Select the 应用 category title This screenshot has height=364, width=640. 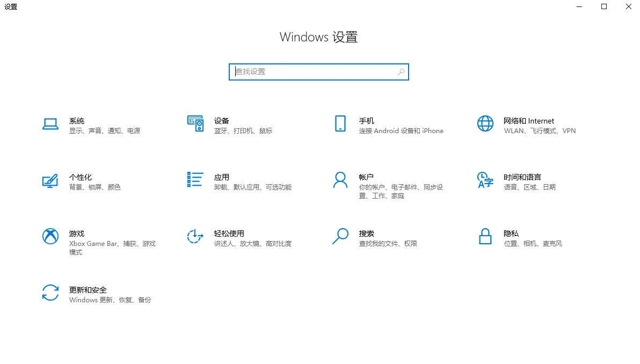coord(222,177)
